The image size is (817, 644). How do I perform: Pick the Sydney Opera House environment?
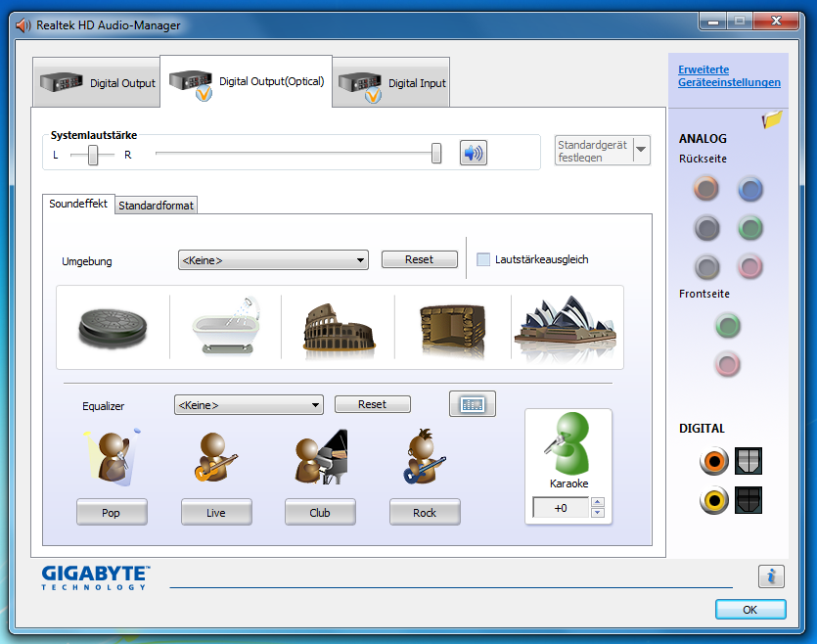tap(566, 325)
